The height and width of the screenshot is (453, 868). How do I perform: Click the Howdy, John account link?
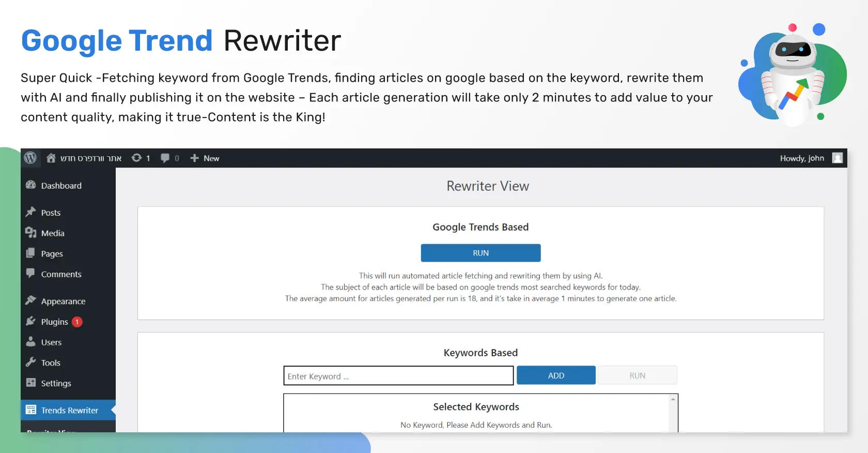tap(802, 158)
